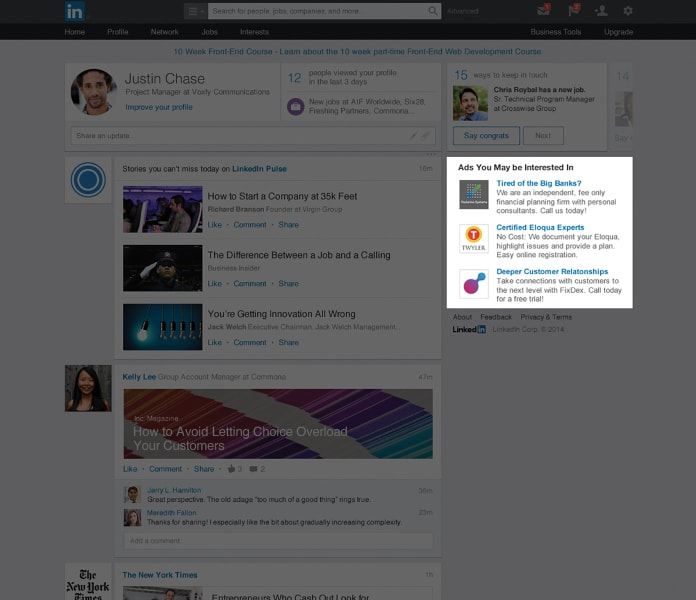Click the LinkedIn footer logo
The height and width of the screenshot is (600, 696).
pyautogui.click(x=469, y=329)
